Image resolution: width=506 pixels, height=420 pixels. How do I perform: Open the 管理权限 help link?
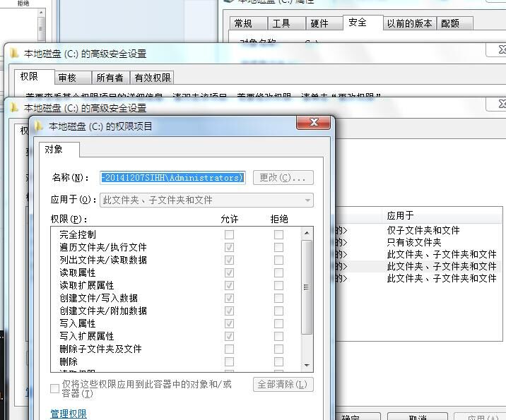pos(69,414)
